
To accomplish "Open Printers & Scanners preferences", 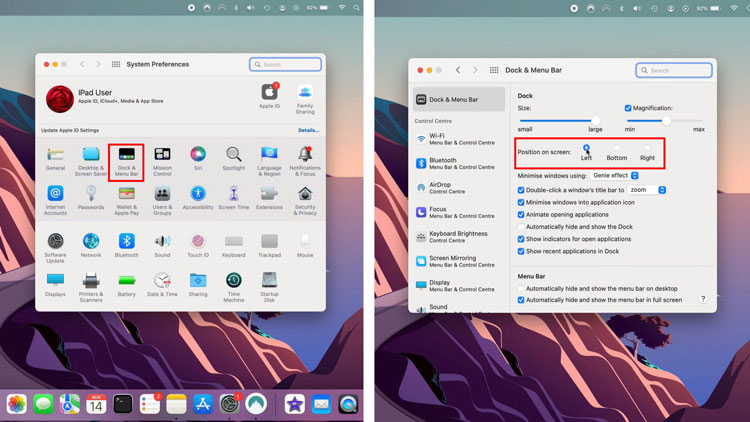I will [91, 280].
